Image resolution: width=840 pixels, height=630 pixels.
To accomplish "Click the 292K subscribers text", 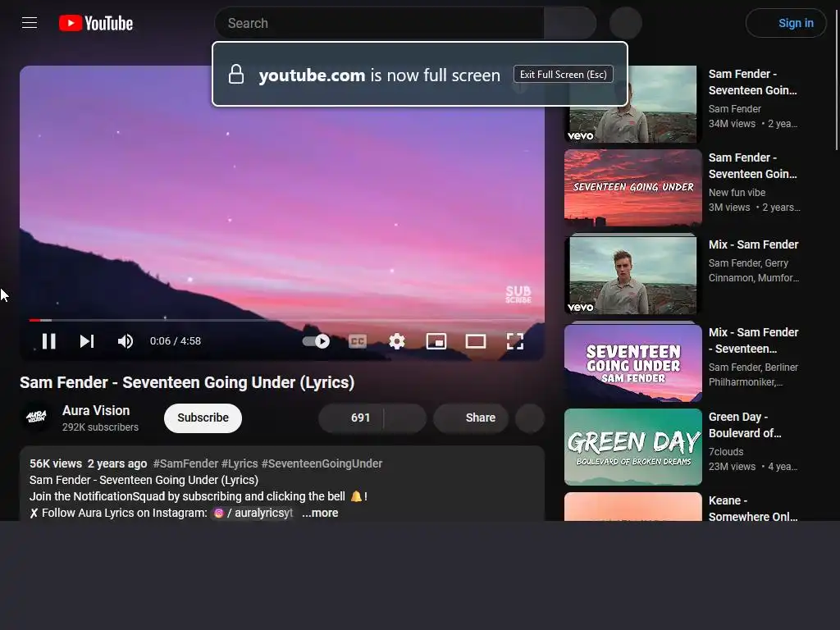I will point(100,427).
